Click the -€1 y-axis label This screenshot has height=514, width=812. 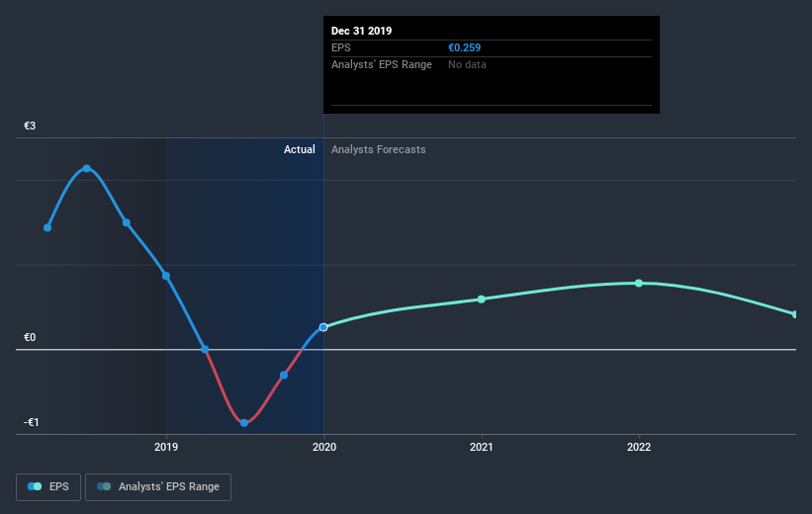[x=31, y=422]
